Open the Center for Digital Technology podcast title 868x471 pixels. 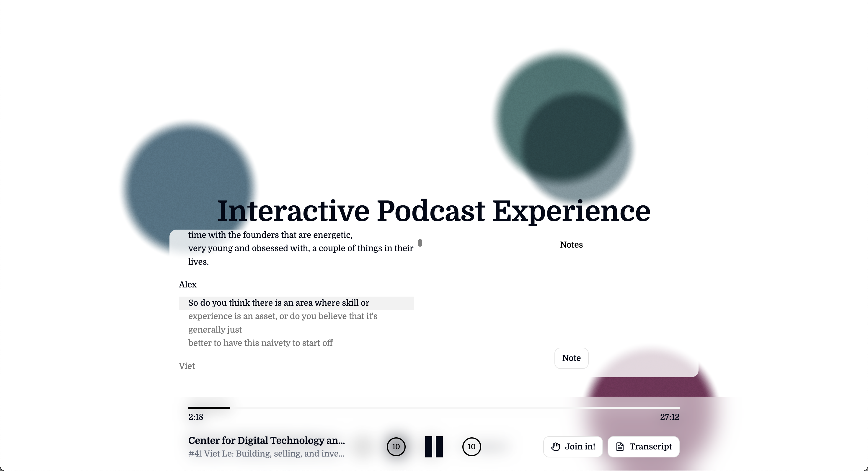(x=266, y=440)
